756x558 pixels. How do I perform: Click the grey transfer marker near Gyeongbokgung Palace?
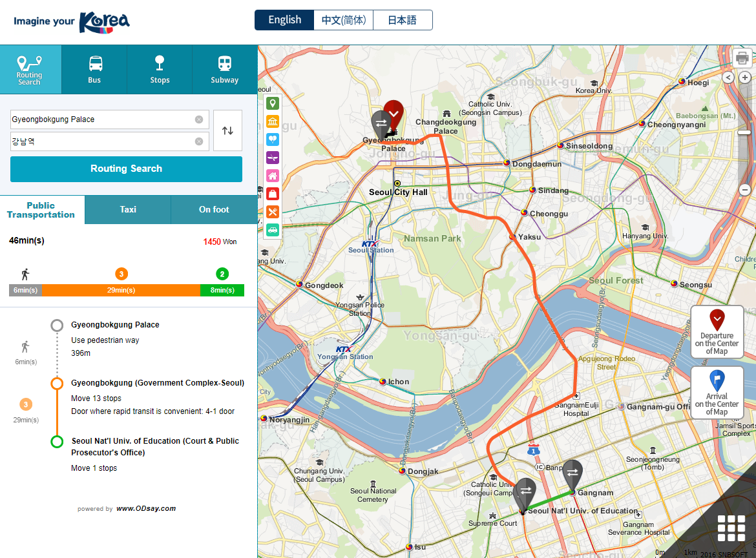pos(380,123)
